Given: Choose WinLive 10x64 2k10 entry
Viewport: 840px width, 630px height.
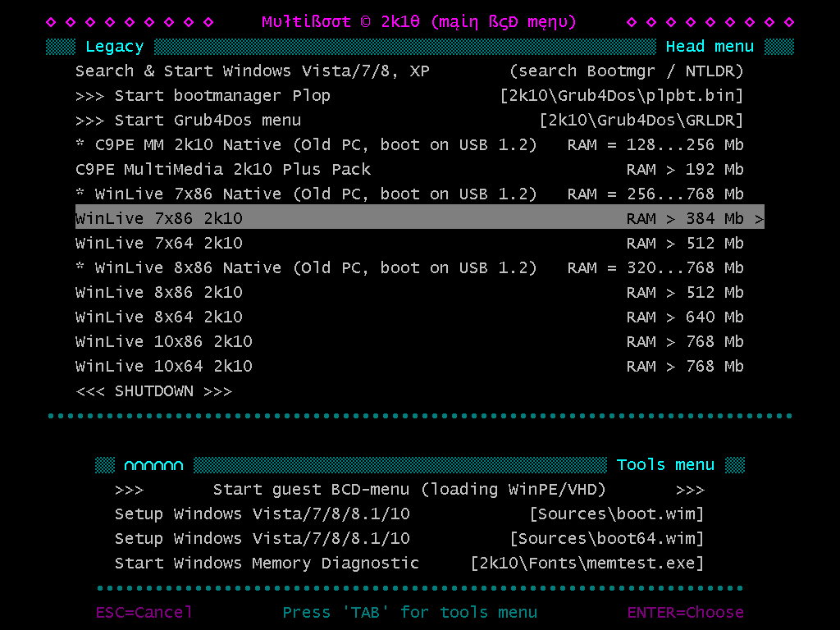Looking at the screenshot, I should point(410,367).
